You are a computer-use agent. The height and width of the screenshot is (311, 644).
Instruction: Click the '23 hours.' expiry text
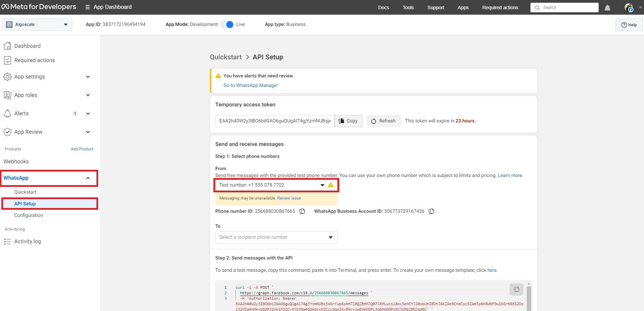click(x=465, y=121)
